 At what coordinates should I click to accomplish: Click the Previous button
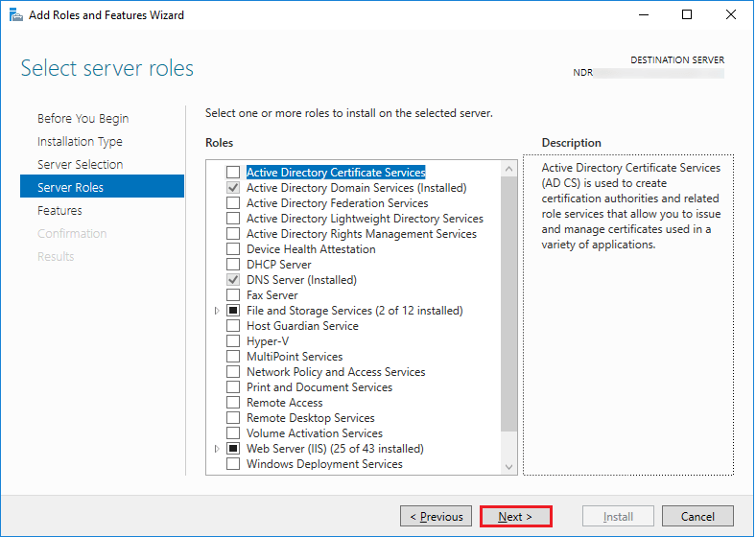[436, 516]
